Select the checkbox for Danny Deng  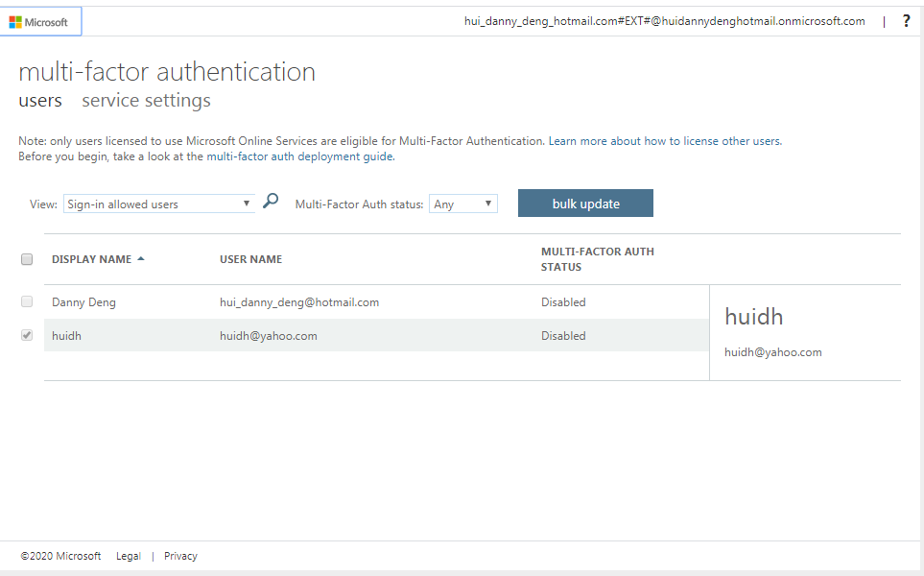coord(27,301)
